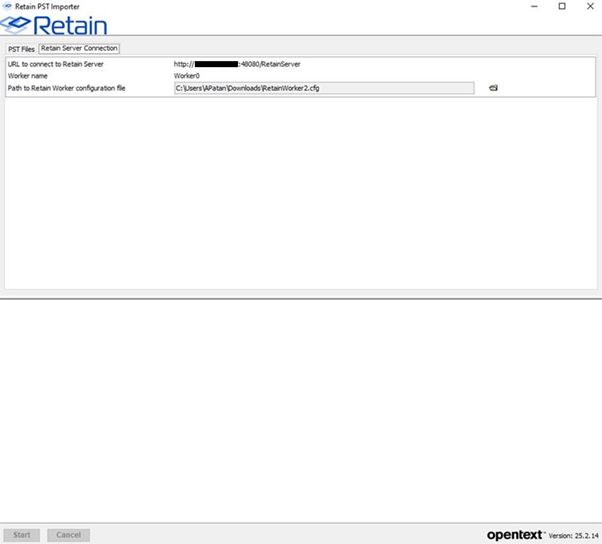Click the Cancel button
Viewport: 602px width, 544px height.
click(68, 535)
